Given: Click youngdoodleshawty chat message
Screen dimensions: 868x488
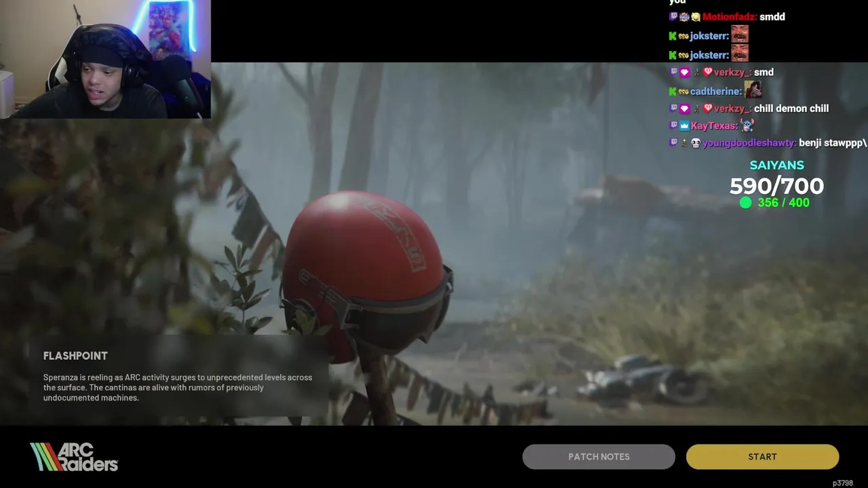Looking at the screenshot, I should click(768, 143).
